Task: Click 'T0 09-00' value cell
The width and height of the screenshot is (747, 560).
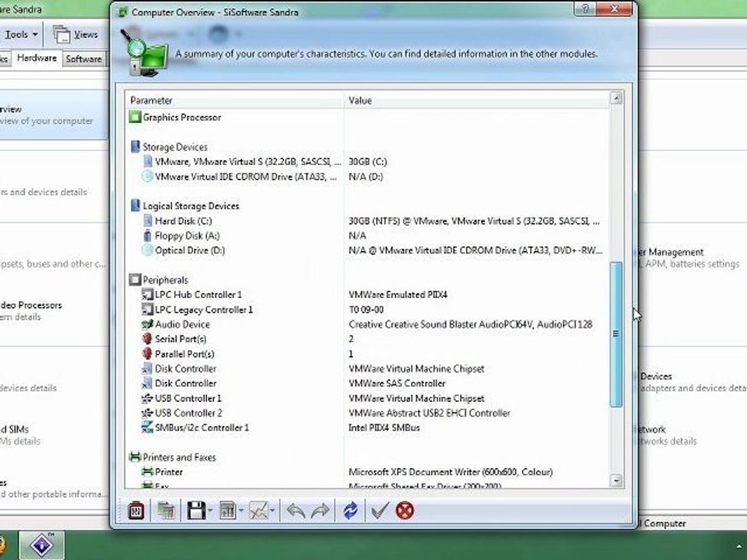Action: tap(366, 310)
